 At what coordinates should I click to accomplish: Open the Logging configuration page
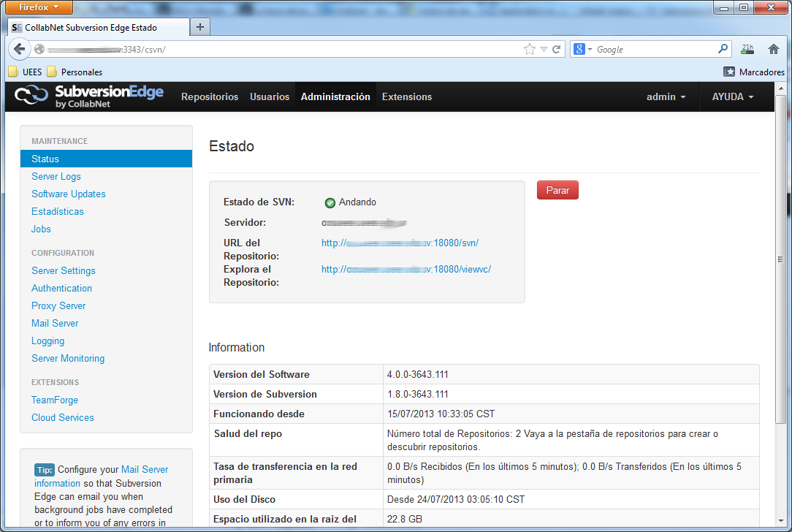click(x=48, y=341)
